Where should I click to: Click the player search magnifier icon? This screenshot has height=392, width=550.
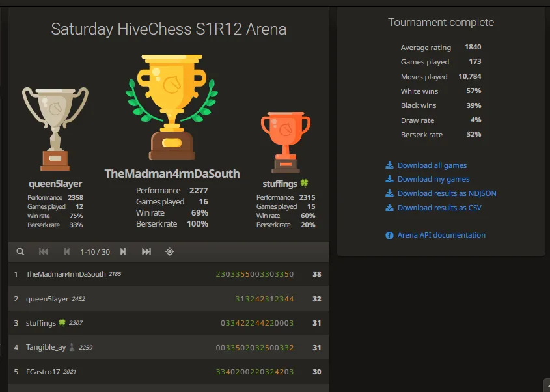click(x=20, y=251)
